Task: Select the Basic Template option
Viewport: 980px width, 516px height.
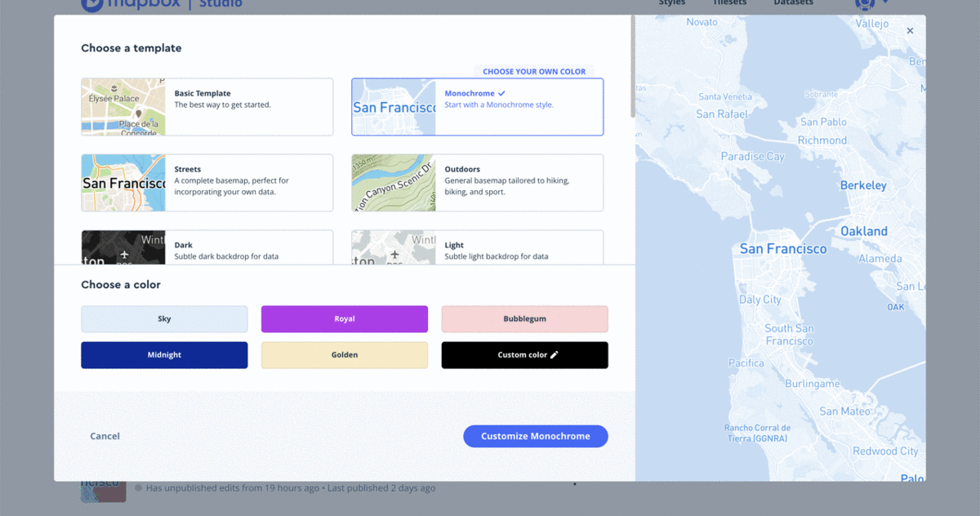Action: [x=207, y=106]
